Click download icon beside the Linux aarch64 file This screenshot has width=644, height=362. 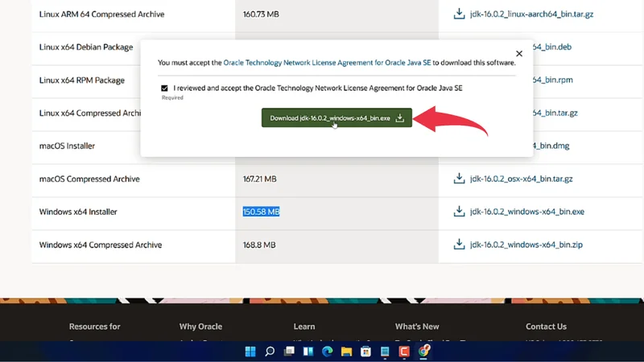click(x=459, y=14)
